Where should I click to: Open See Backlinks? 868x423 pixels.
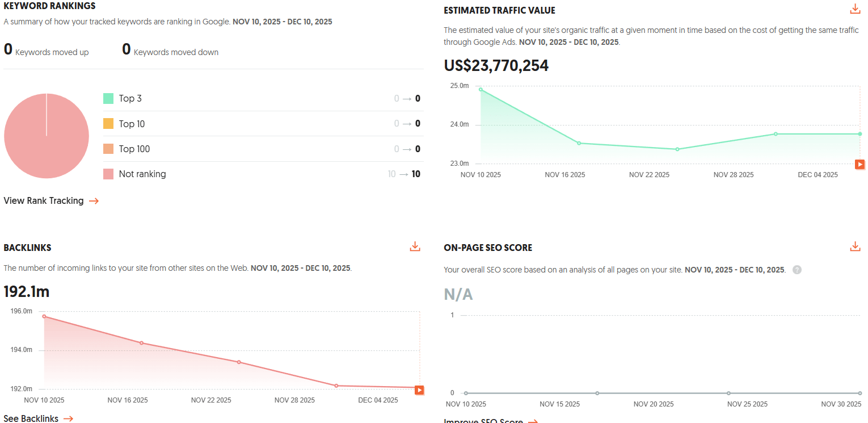pos(30,418)
